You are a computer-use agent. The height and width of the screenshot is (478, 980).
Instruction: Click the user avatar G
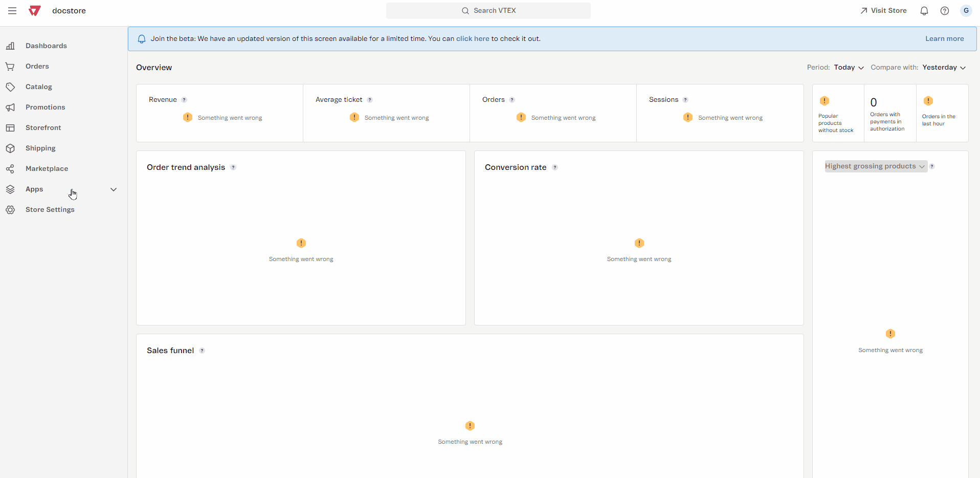tap(966, 11)
